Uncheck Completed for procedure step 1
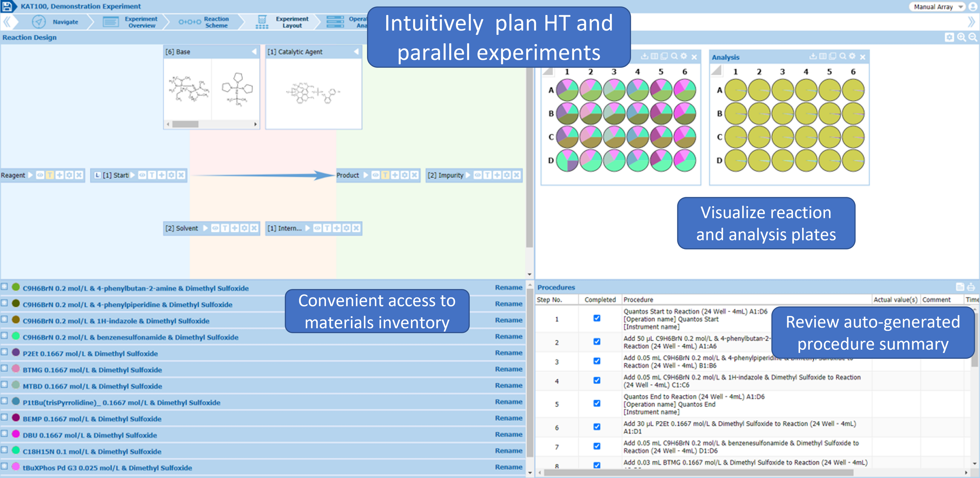The image size is (980, 478). click(x=597, y=318)
